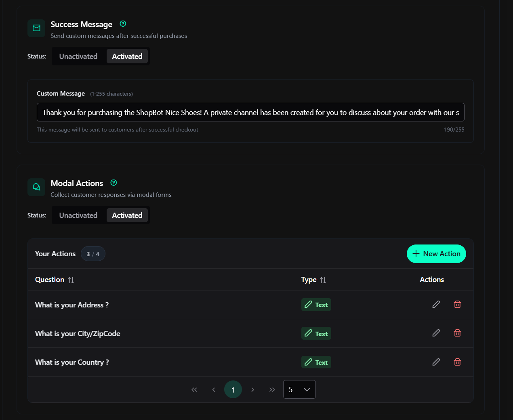
Task: Set Modal Actions status to Activated
Action: (127, 215)
